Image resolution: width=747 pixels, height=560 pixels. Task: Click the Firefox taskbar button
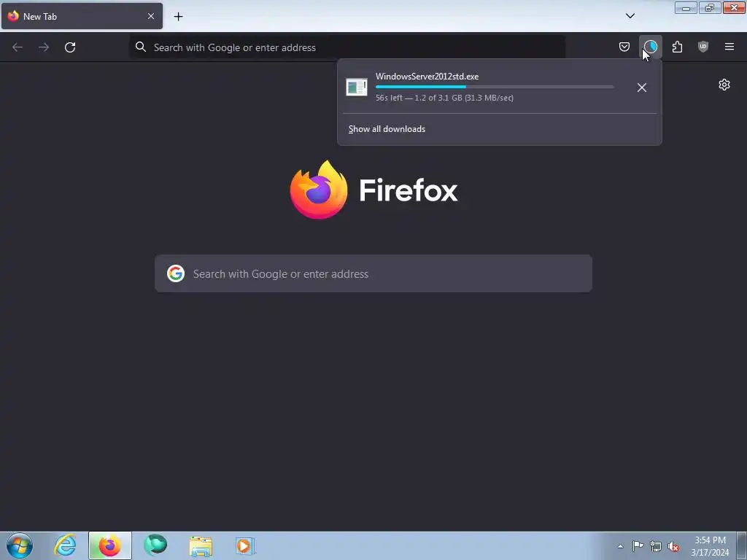110,545
